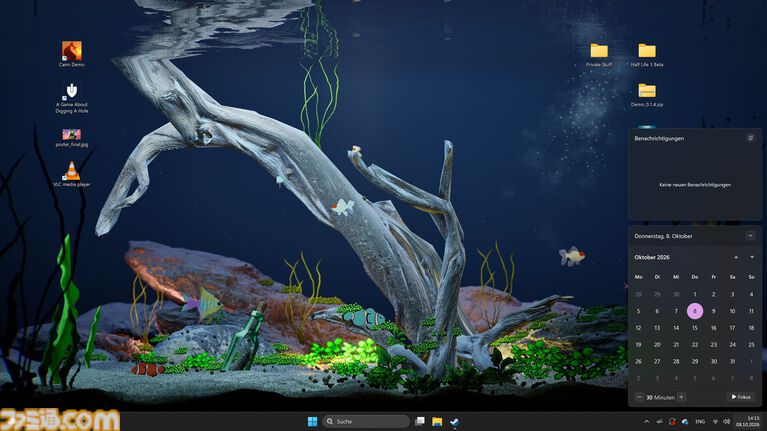Start a focus session with Fokus button

(x=741, y=397)
